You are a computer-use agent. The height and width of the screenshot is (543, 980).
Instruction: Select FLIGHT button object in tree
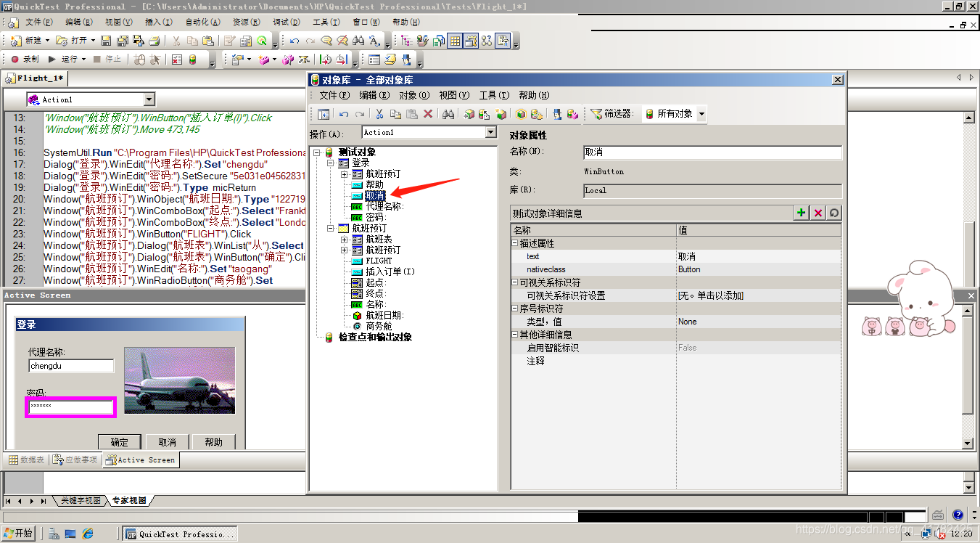coord(379,261)
